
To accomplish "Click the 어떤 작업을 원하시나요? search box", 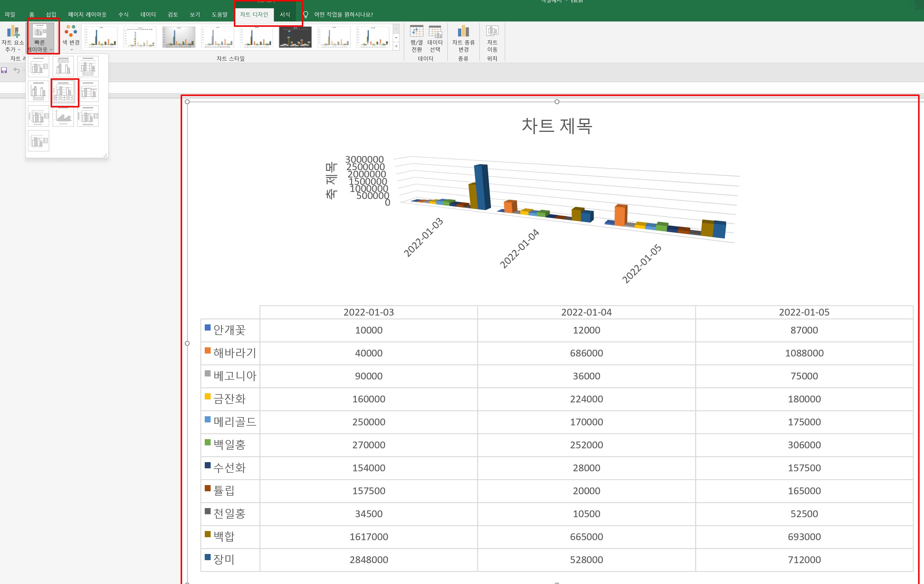I will pyautogui.click(x=343, y=15).
